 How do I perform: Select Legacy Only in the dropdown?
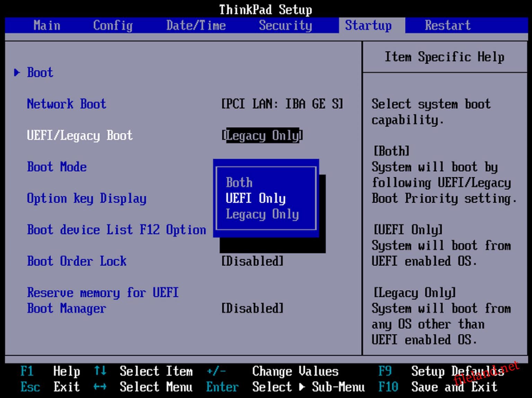(x=263, y=214)
